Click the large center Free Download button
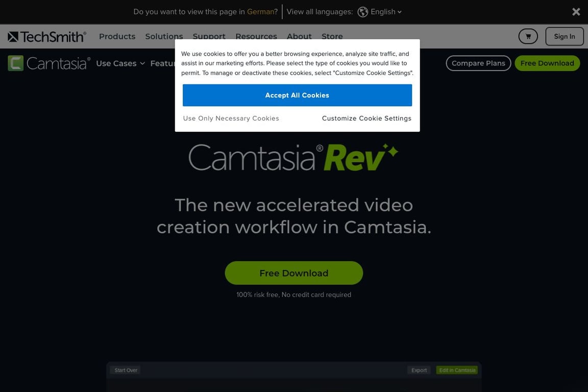 pos(293,273)
